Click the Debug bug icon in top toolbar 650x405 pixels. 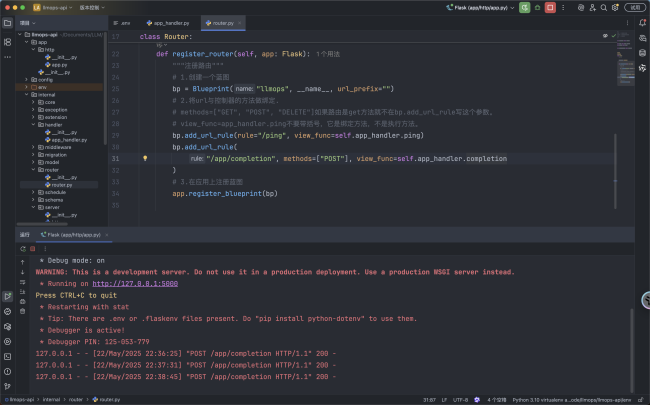537,7
